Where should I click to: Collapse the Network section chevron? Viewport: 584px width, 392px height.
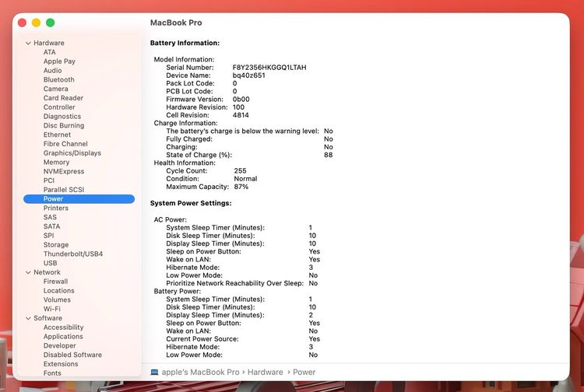(x=28, y=272)
